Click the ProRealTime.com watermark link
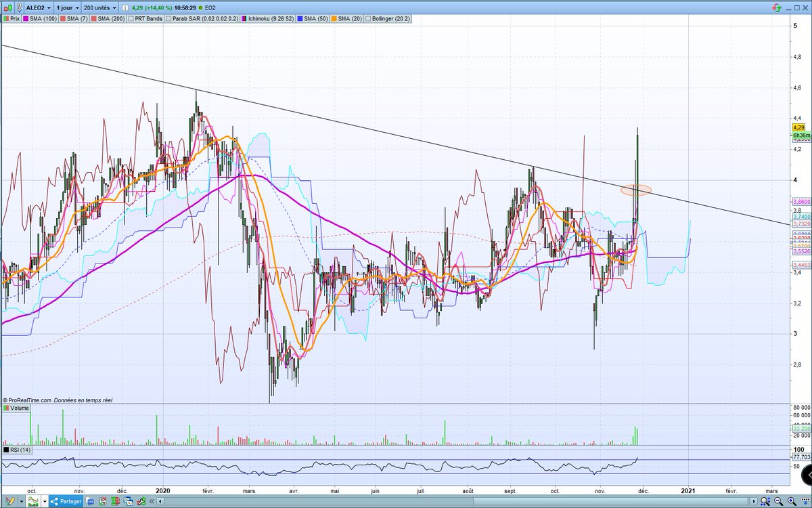The width and height of the screenshot is (812, 508). tap(27, 400)
